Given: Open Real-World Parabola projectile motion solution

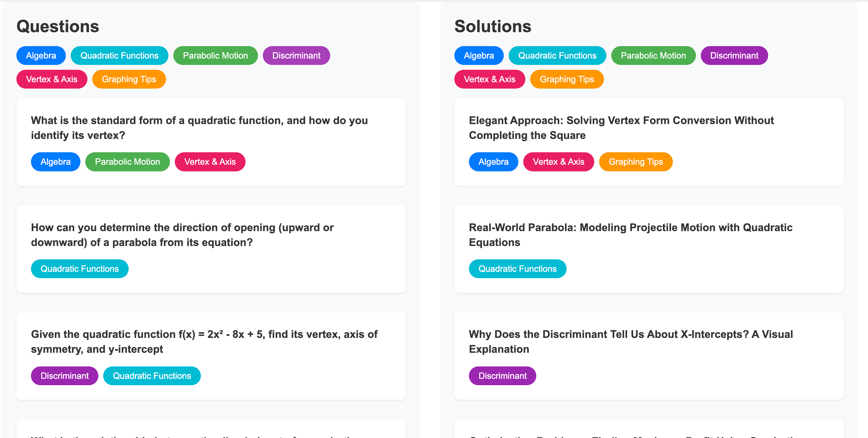Looking at the screenshot, I should (630, 235).
